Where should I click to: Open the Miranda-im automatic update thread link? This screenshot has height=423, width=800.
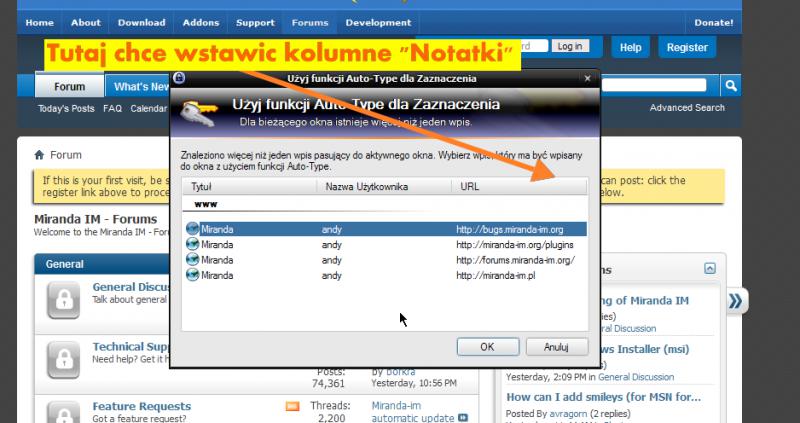pyautogui.click(x=412, y=412)
